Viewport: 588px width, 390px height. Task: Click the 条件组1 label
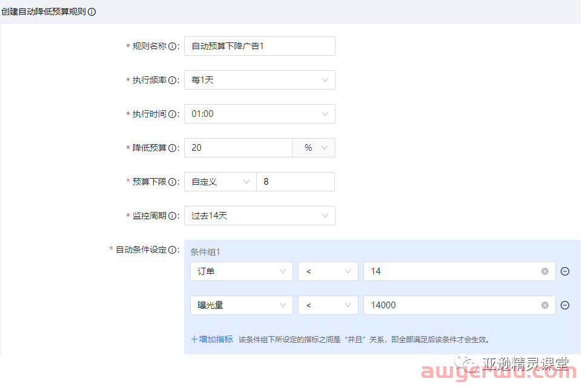pyautogui.click(x=205, y=252)
